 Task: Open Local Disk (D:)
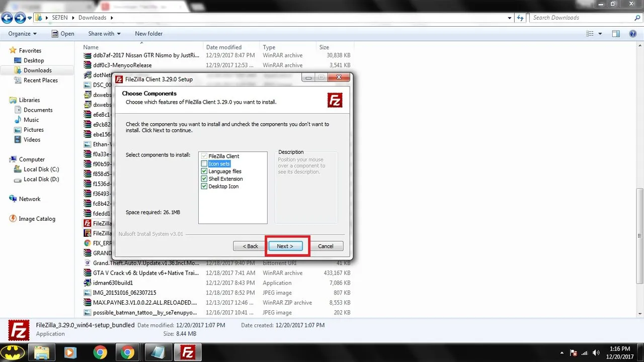click(41, 179)
